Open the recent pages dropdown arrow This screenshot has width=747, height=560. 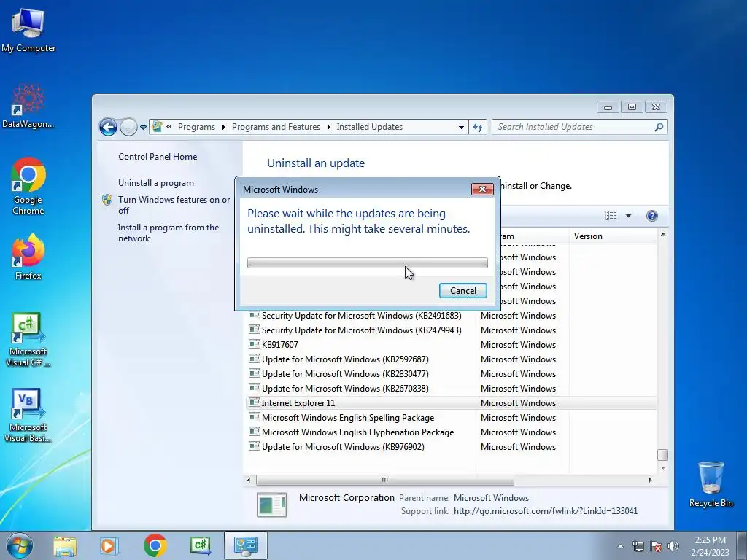coord(143,128)
